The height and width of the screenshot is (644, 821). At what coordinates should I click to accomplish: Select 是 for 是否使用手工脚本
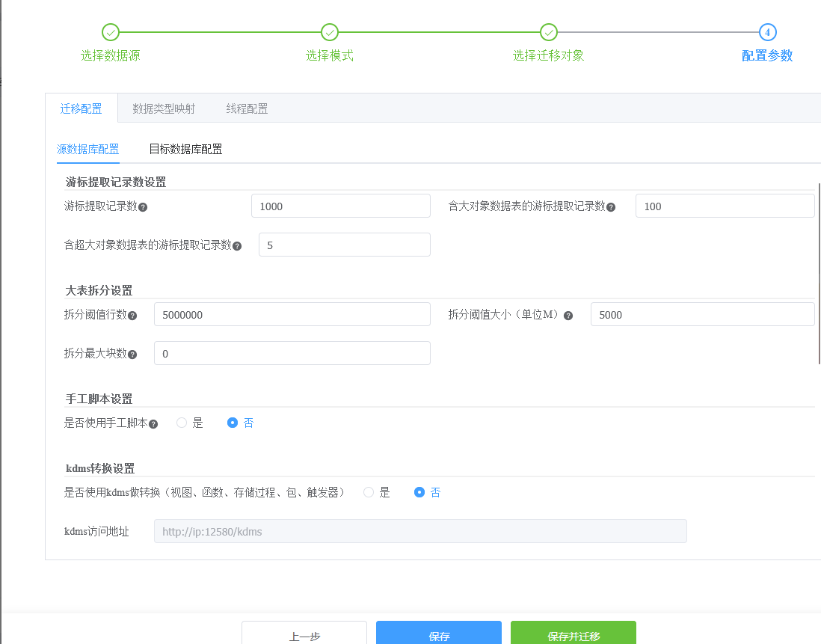[x=182, y=423]
